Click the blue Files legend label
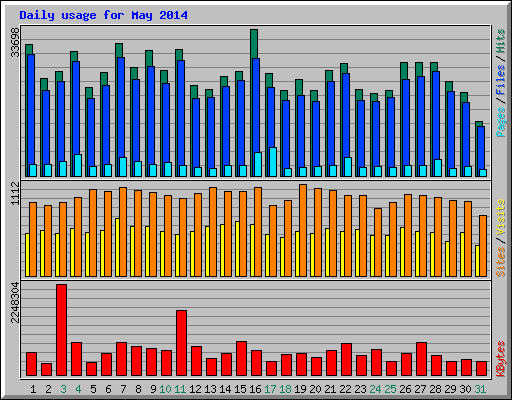 (500, 80)
